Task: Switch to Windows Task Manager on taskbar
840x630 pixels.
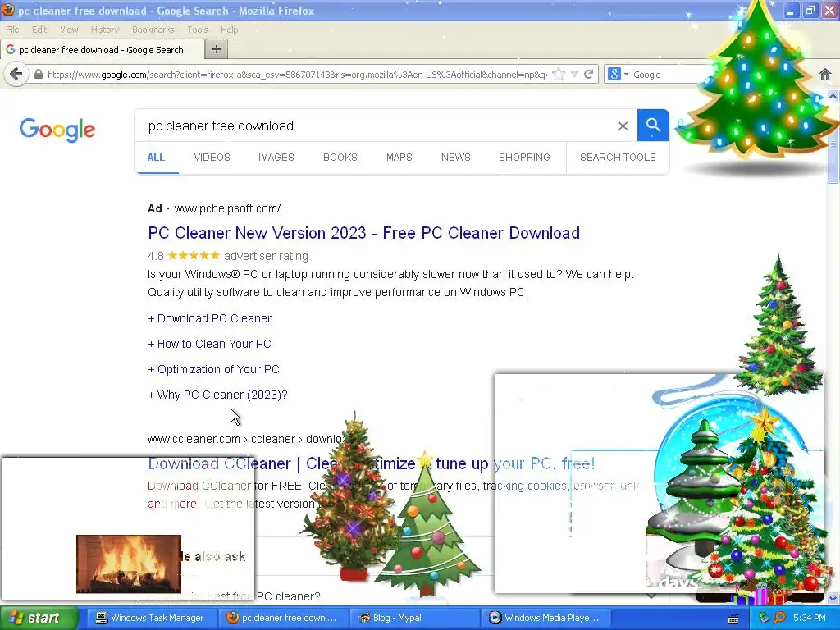Action: (x=150, y=618)
